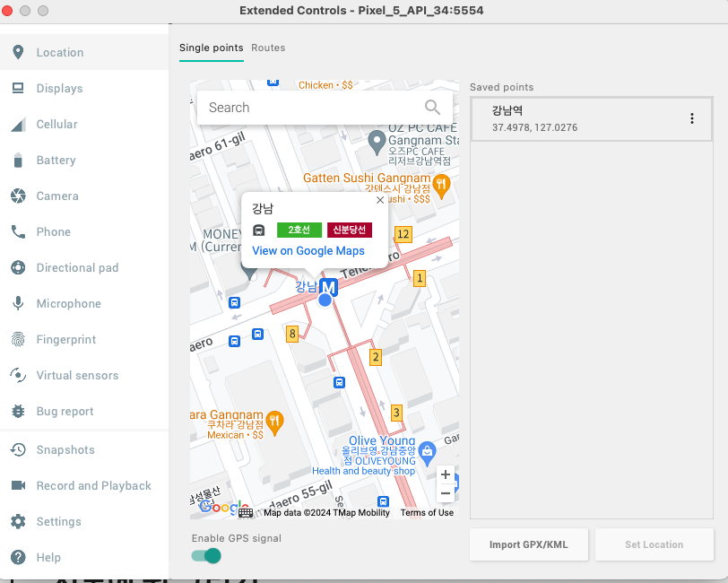Open the three-dot menu for 강남역 saved point
Viewport: 728px width, 583px height.
pyautogui.click(x=692, y=118)
